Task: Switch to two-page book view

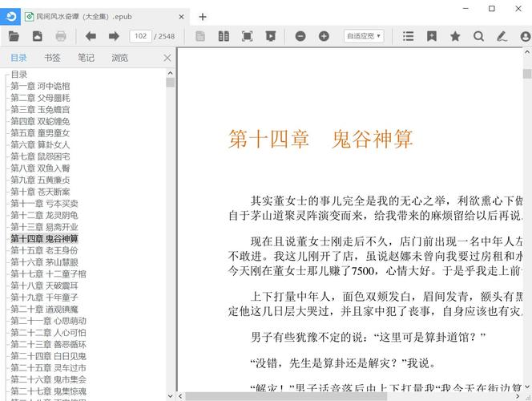Action: pyautogui.click(x=224, y=36)
